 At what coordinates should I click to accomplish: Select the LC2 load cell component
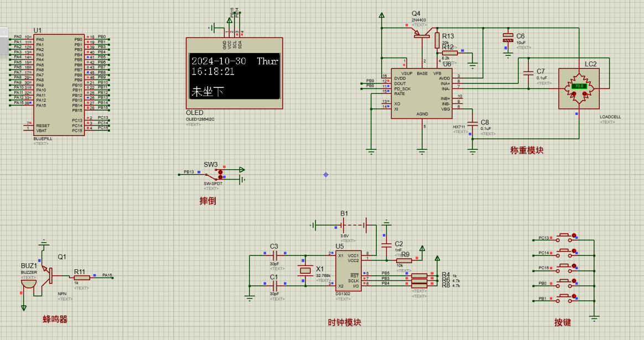(579, 88)
